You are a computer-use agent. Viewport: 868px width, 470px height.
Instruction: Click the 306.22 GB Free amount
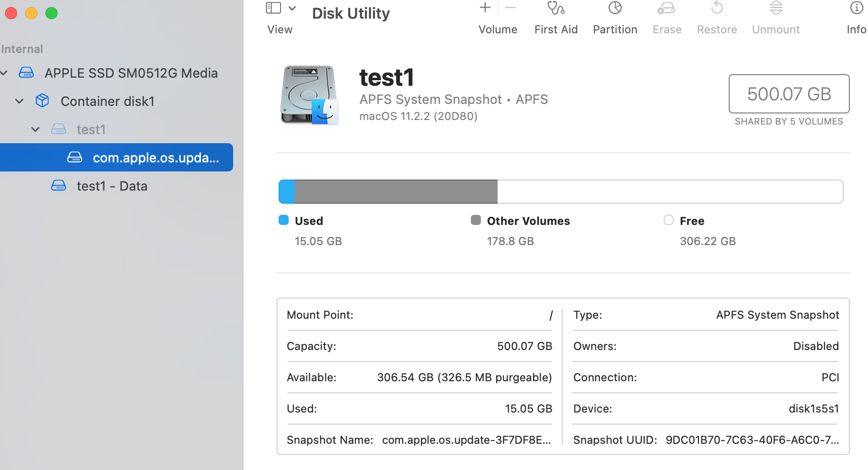(708, 242)
